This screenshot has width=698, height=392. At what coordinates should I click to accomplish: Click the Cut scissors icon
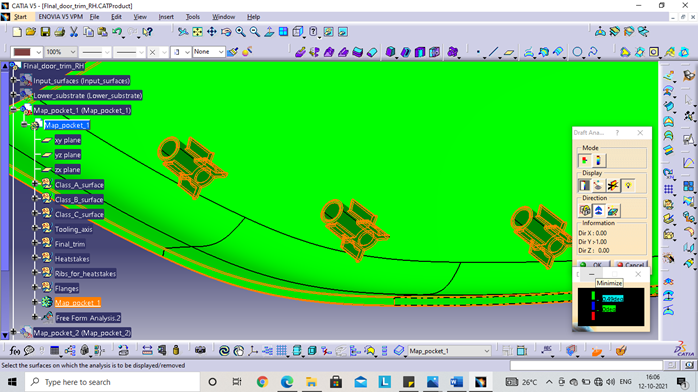pos(74,32)
